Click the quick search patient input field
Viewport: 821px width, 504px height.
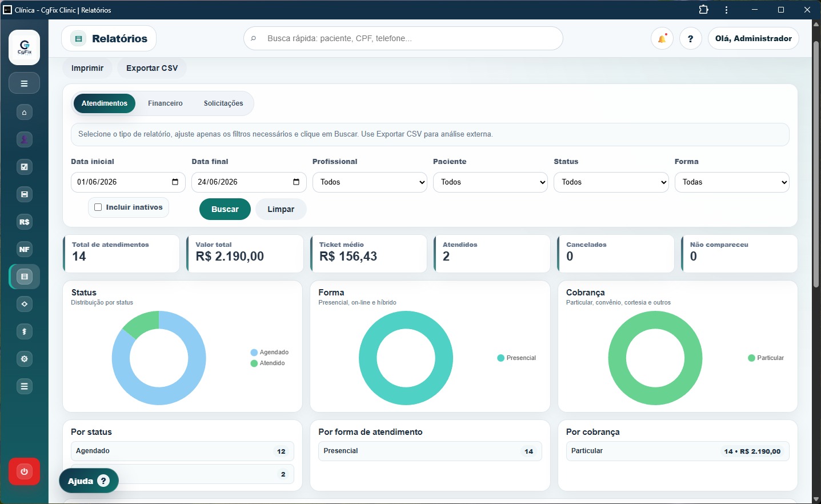pos(403,39)
